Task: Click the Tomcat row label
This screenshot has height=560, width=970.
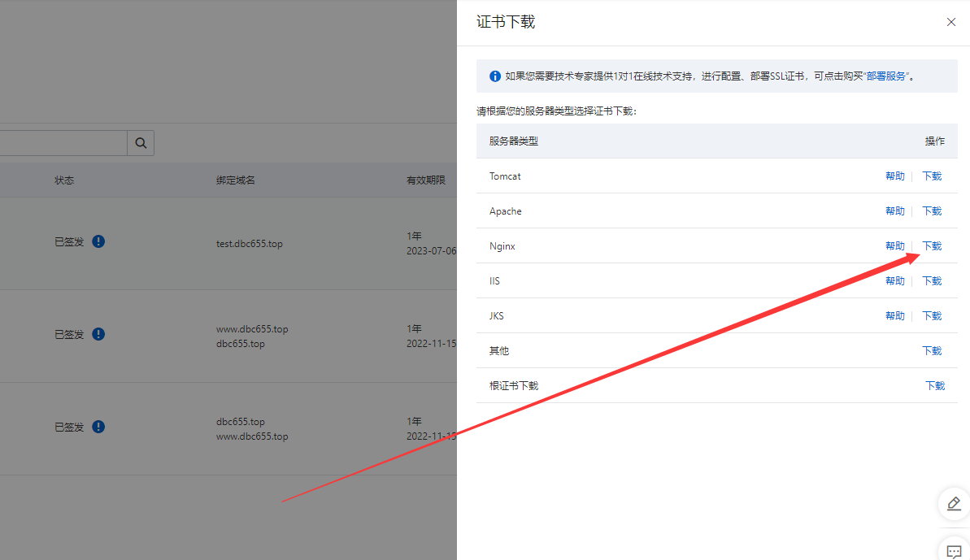Action: click(505, 176)
